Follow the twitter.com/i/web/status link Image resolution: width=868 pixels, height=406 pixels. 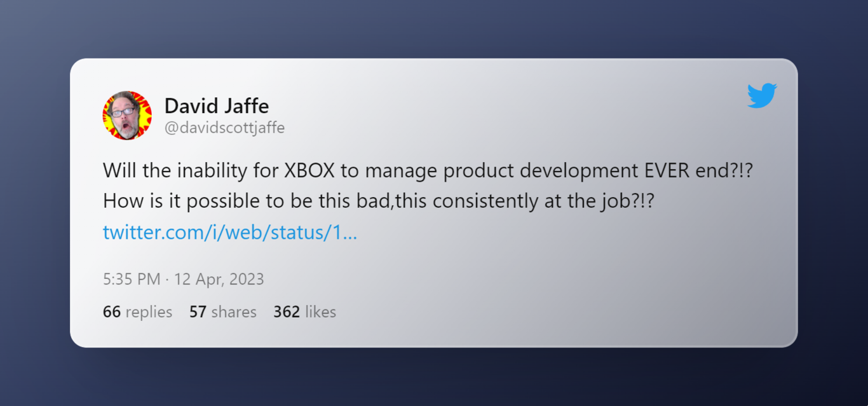[x=229, y=233]
